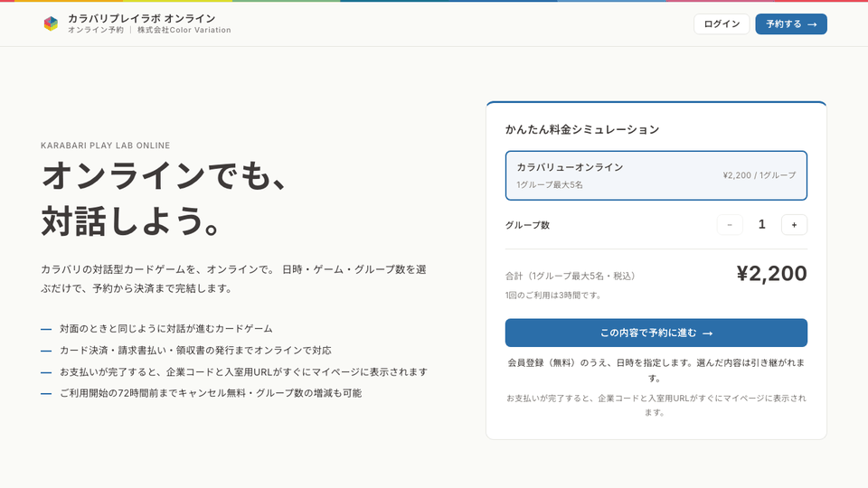Click the 1回のご利用は3時間です note

553,295
